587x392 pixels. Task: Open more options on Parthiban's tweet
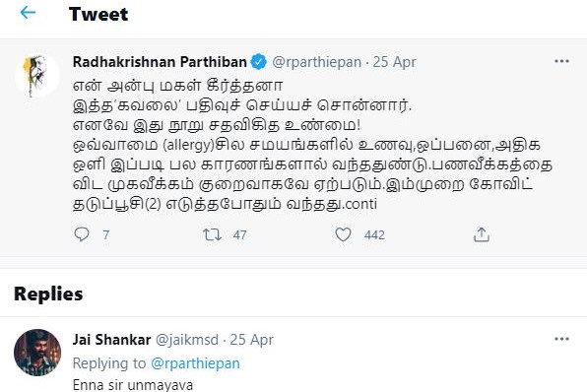pyautogui.click(x=561, y=61)
